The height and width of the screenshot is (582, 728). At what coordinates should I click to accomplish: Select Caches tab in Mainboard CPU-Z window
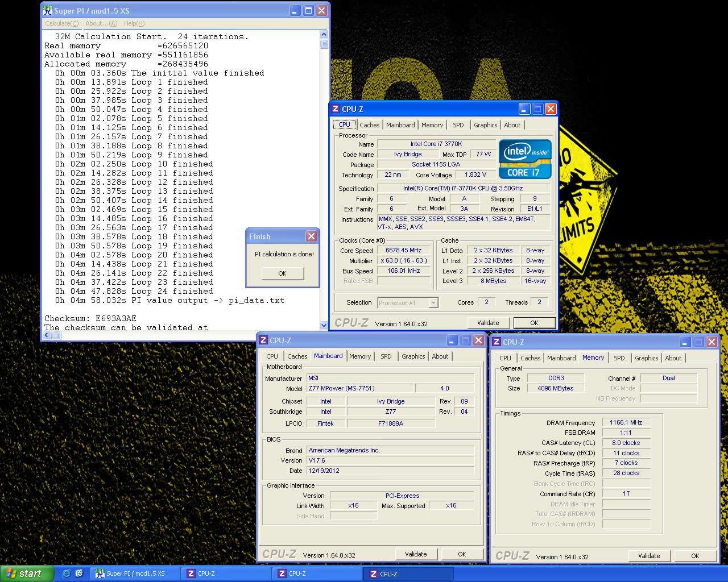click(297, 356)
